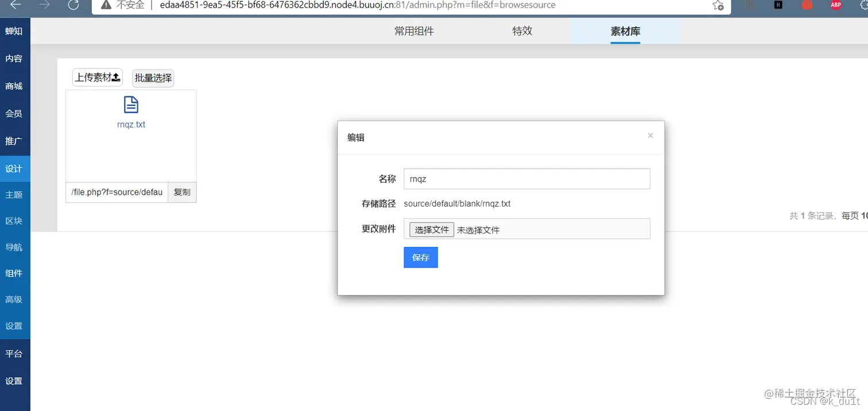Open the 常用组件 tab
868x411 pixels.
pyautogui.click(x=413, y=30)
